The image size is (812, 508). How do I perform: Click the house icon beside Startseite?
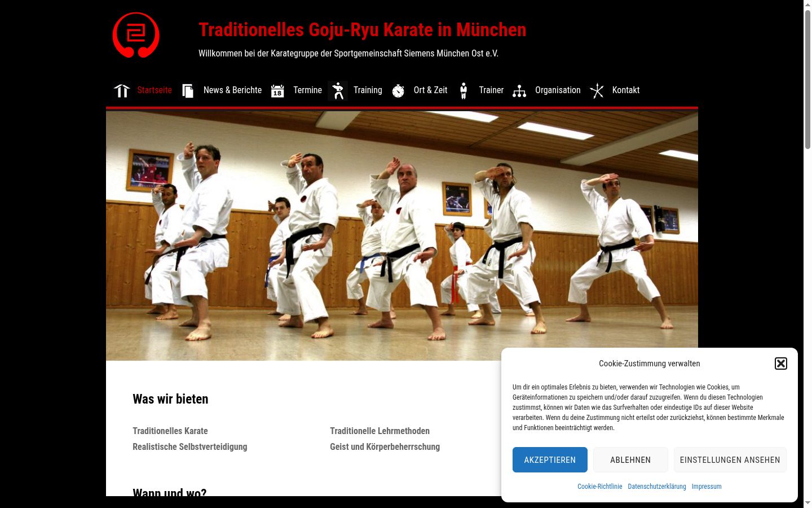[122, 90]
